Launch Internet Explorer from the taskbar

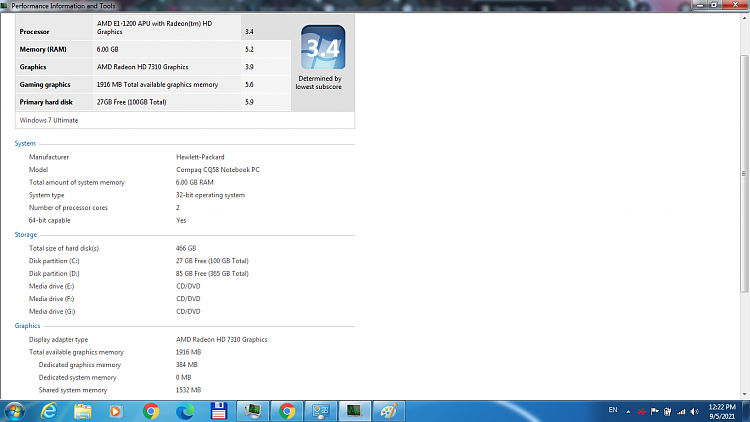[x=49, y=411]
